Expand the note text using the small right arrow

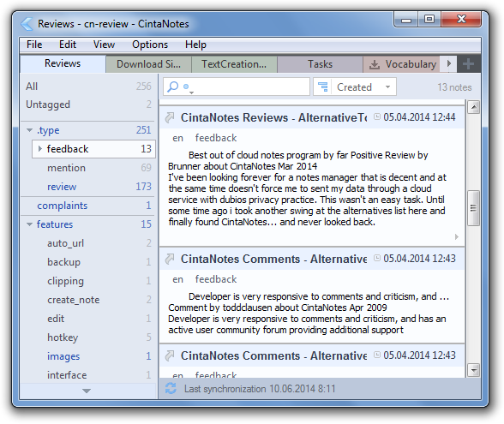point(456,236)
